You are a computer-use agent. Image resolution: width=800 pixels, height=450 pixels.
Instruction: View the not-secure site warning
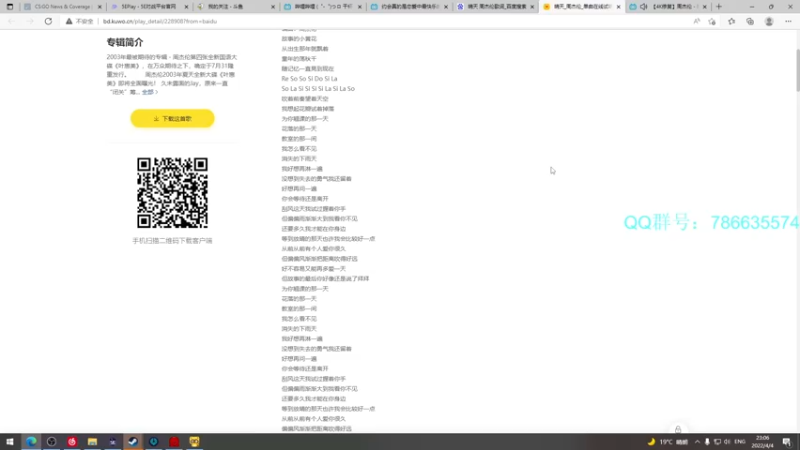[x=80, y=21]
